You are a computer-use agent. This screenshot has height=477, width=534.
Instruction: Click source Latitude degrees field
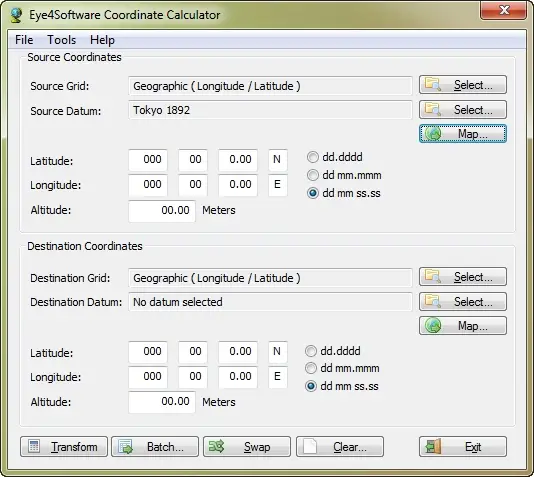[148, 159]
